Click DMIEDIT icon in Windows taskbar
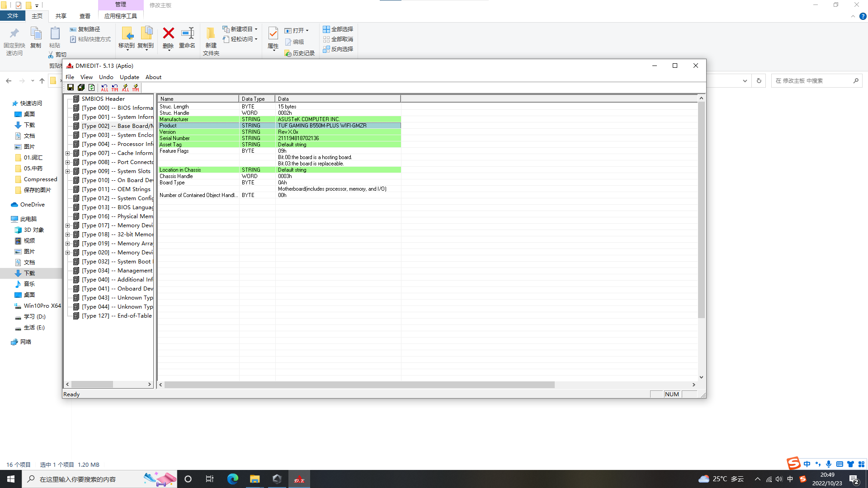The height and width of the screenshot is (488, 868). click(x=299, y=479)
